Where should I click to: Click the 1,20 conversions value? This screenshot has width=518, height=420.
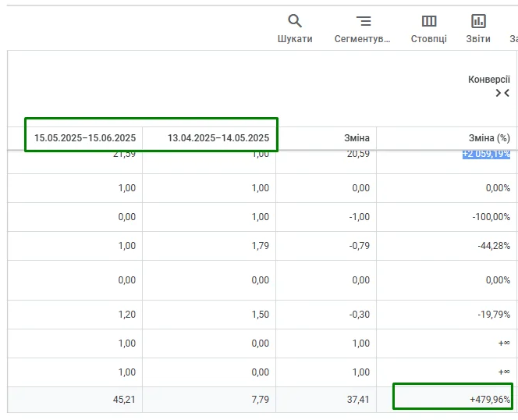tap(127, 314)
